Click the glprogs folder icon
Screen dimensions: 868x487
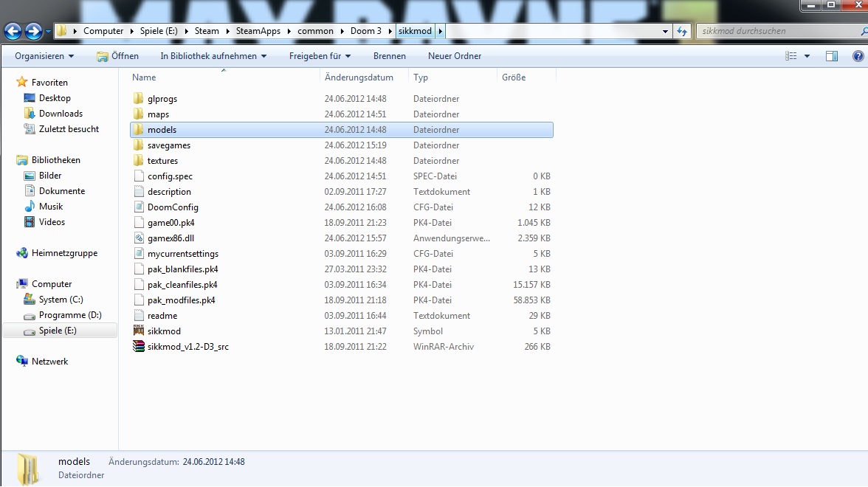tap(139, 99)
